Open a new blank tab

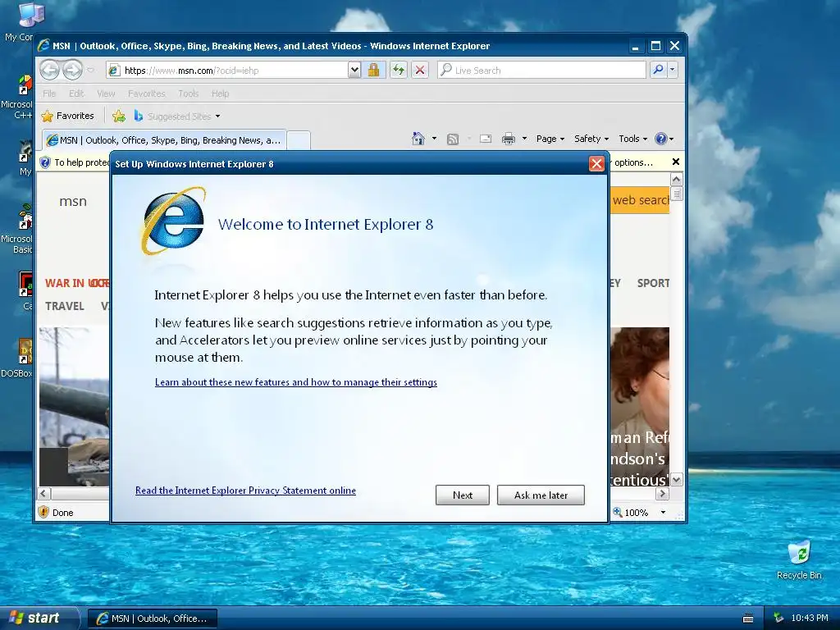[x=299, y=139]
